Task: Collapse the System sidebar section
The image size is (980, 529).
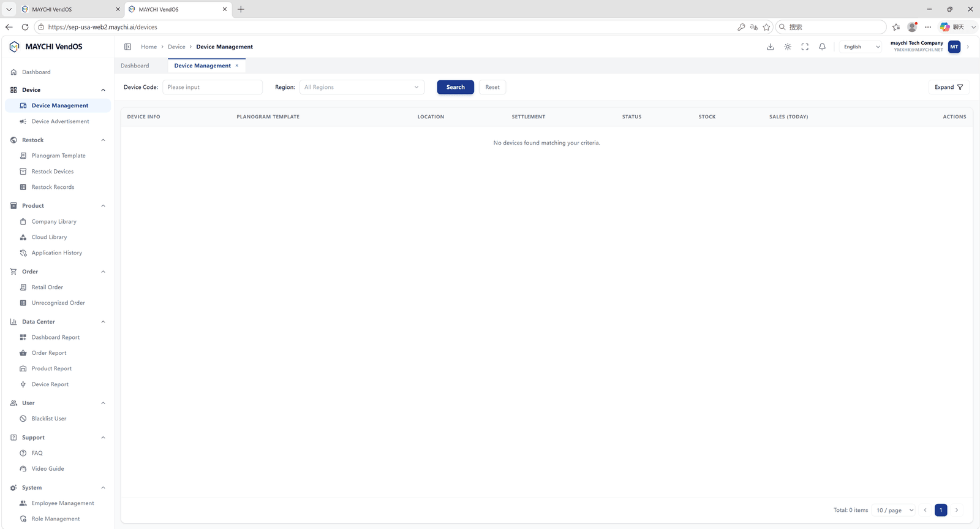Action: (58, 488)
